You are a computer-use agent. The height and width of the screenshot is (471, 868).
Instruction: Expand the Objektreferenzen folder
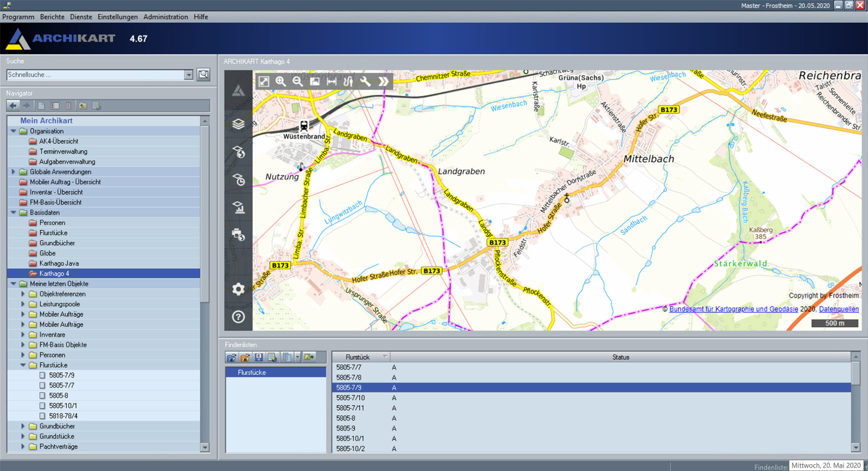[23, 294]
